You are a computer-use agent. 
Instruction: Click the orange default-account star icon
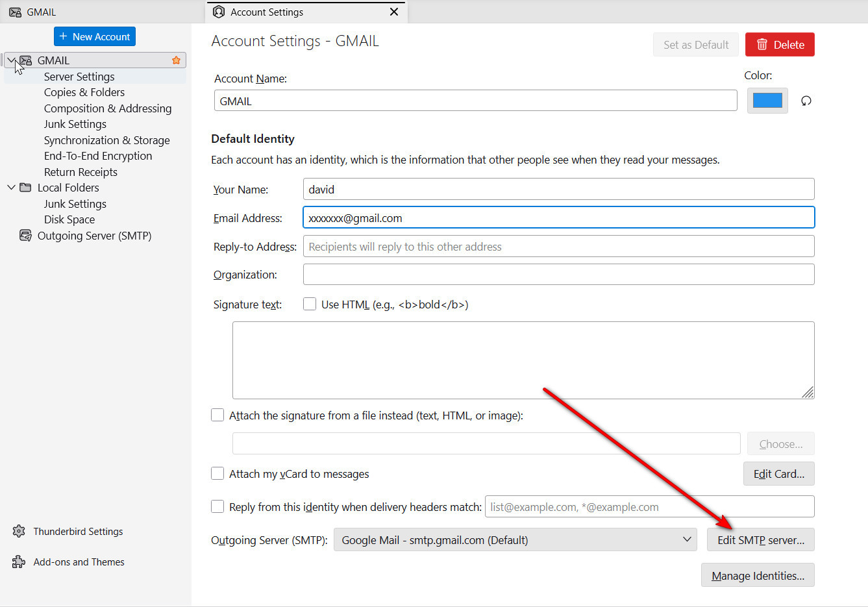[x=176, y=60]
